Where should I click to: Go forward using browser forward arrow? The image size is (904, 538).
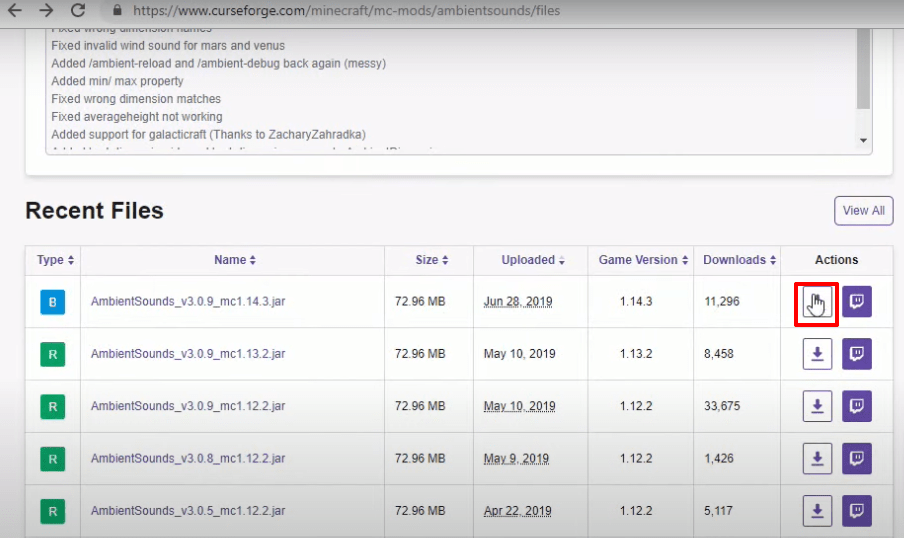coord(46,10)
